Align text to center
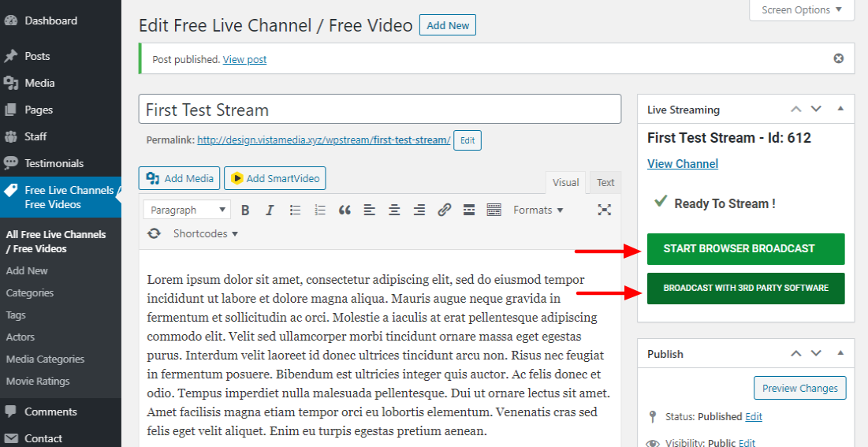This screenshot has width=868, height=447. point(394,210)
